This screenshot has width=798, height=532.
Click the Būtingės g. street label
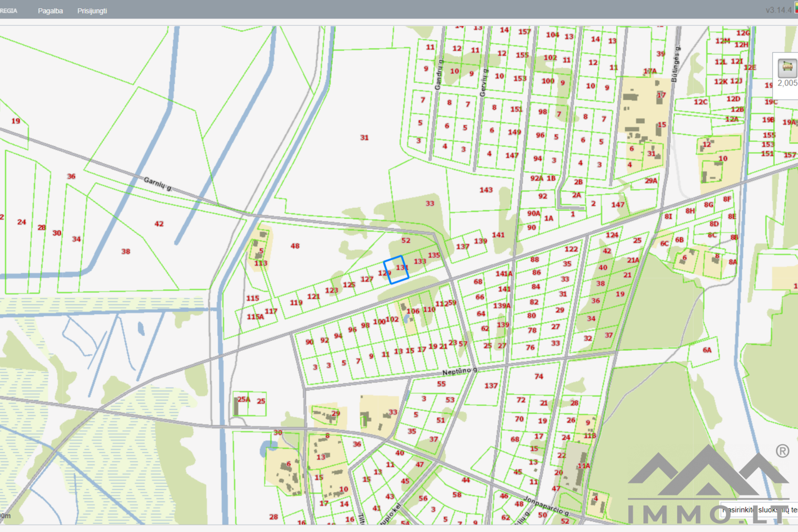pos(676,64)
